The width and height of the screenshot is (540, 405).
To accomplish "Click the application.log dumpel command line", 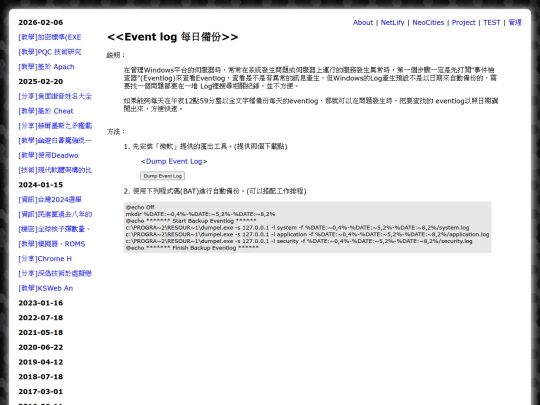I will (x=308, y=234).
